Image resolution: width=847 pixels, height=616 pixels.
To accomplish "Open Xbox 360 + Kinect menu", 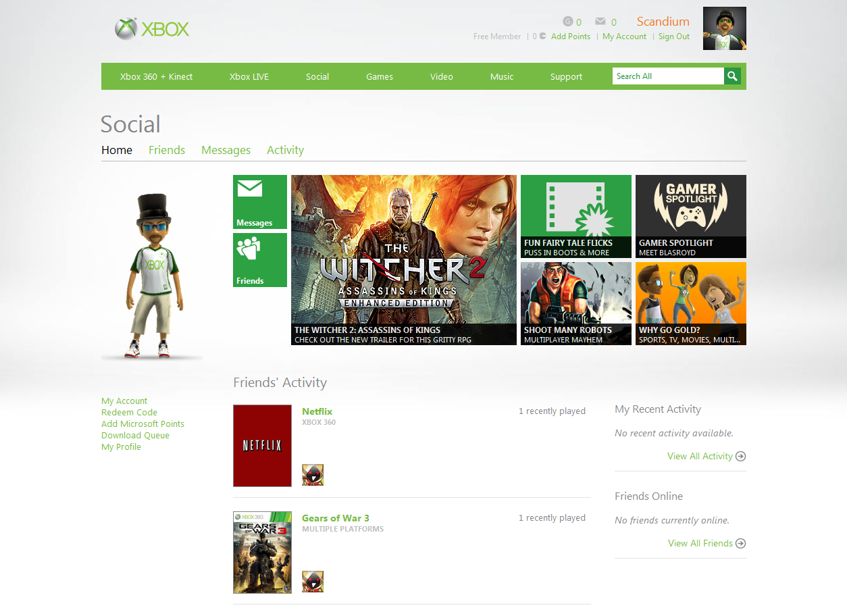I will [157, 76].
